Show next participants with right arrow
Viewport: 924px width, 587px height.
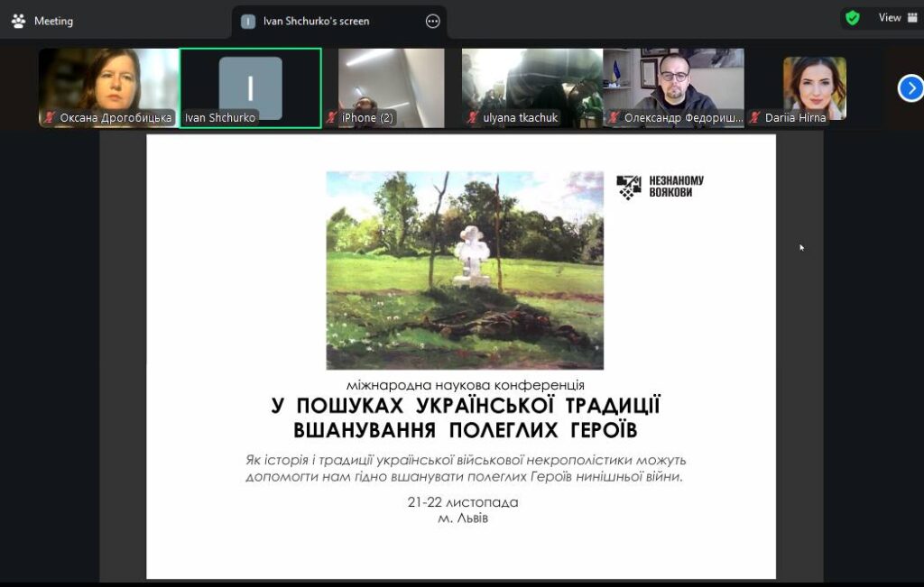(910, 87)
